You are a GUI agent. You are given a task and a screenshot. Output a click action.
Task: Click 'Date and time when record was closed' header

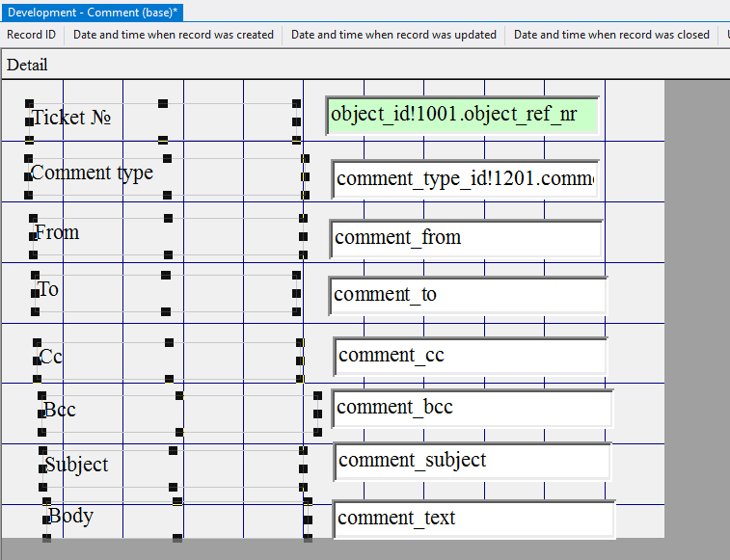click(611, 35)
